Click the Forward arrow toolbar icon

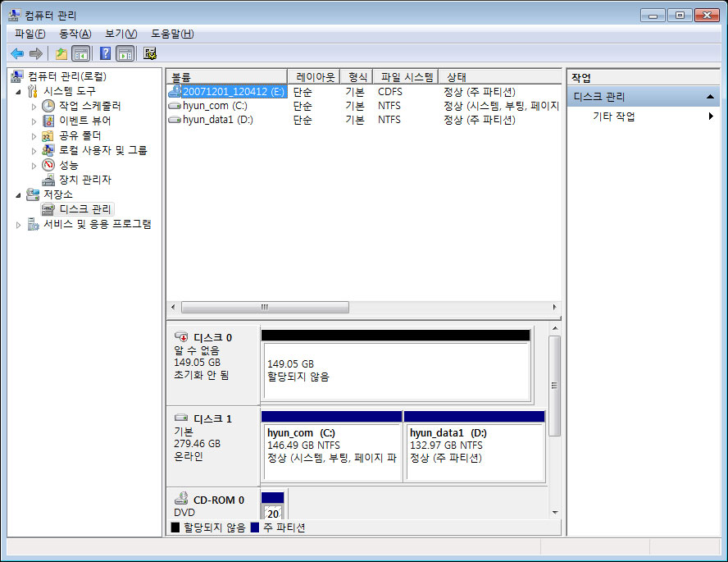pos(36,54)
